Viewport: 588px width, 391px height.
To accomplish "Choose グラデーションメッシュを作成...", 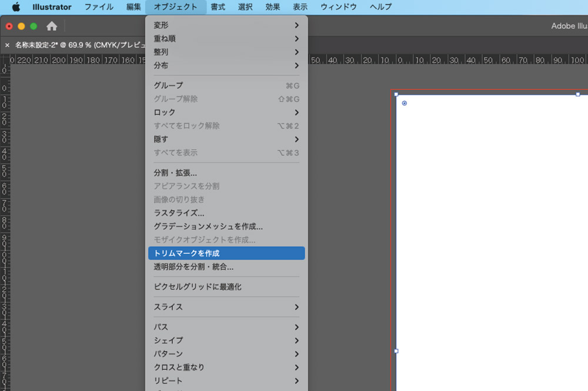I will pyautogui.click(x=226, y=226).
